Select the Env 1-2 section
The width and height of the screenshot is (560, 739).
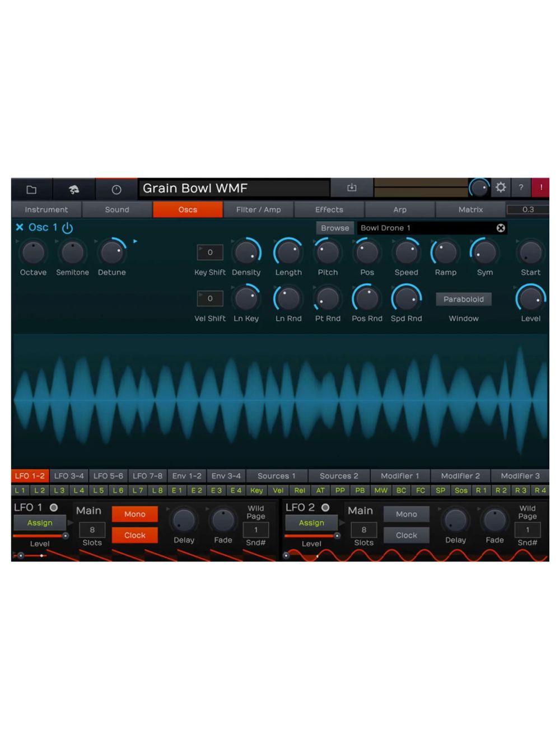(186, 476)
